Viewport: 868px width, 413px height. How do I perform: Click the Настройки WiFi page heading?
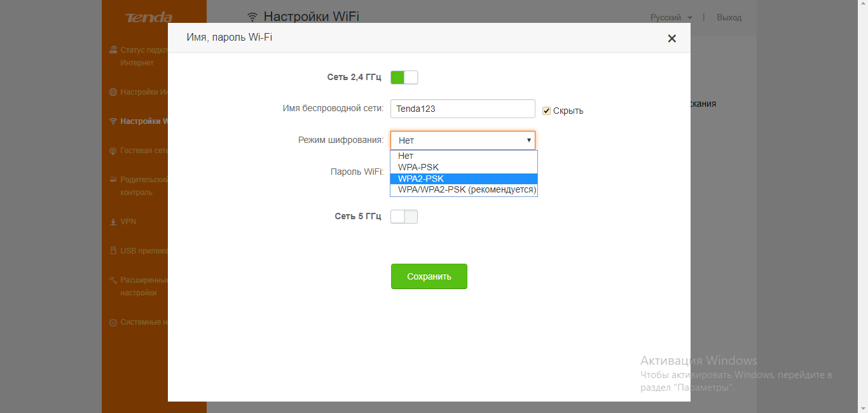(312, 17)
